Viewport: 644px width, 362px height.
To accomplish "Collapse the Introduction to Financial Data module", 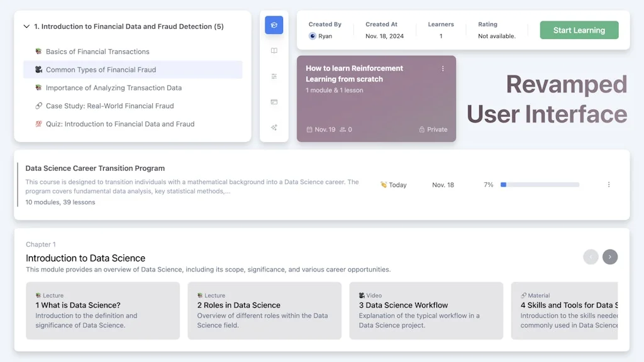I will [x=26, y=26].
